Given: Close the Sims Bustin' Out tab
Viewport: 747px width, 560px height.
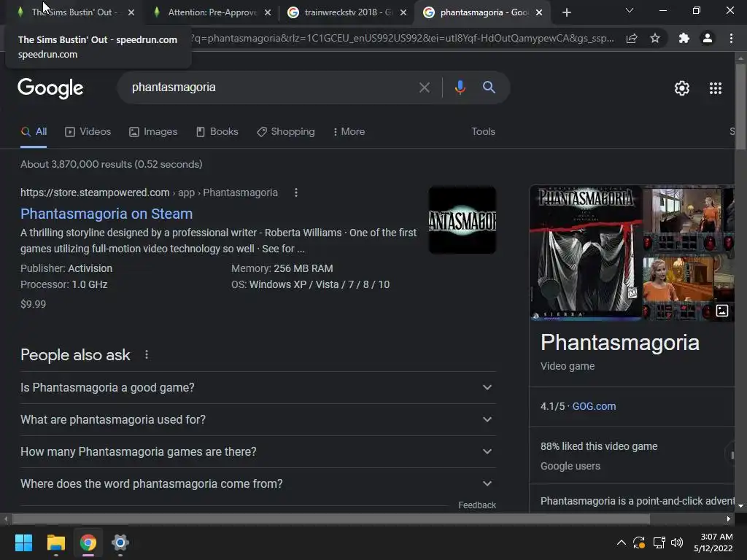Looking at the screenshot, I should point(131,12).
